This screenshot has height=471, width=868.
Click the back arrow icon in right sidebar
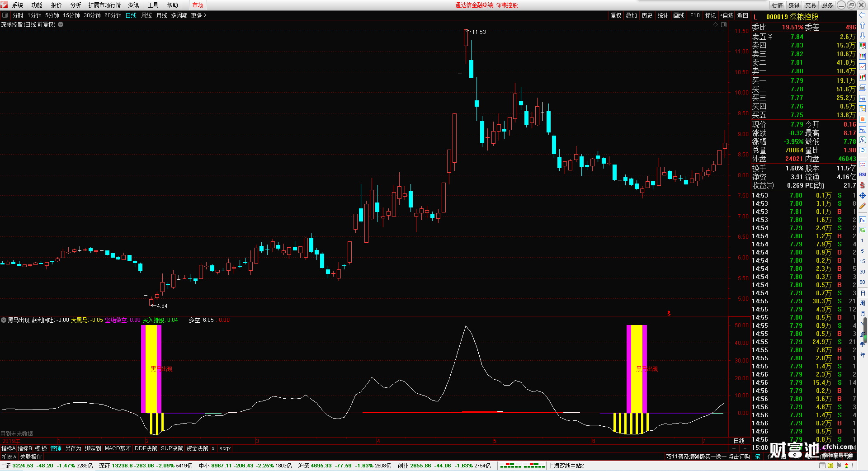pyautogui.click(x=863, y=15)
